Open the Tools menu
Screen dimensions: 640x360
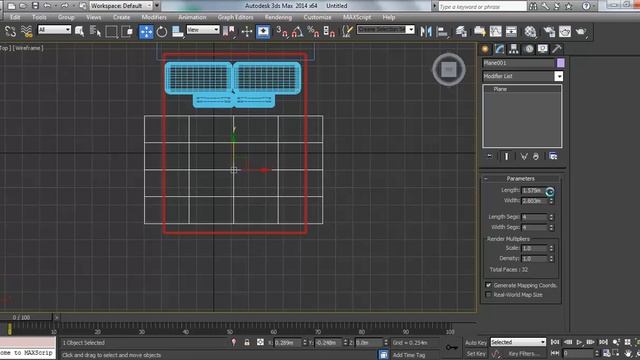tap(39, 17)
